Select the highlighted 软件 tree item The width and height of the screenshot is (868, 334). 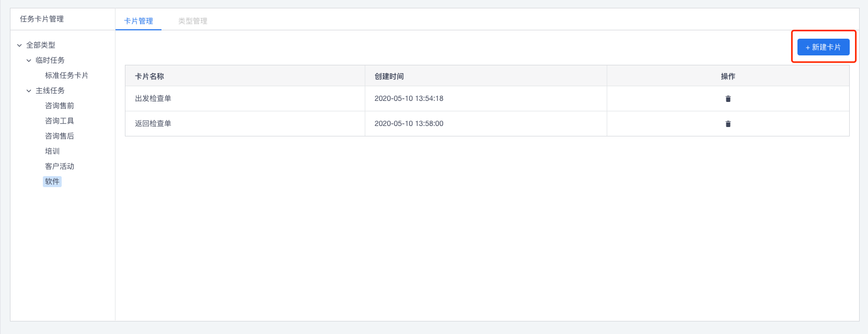point(52,181)
